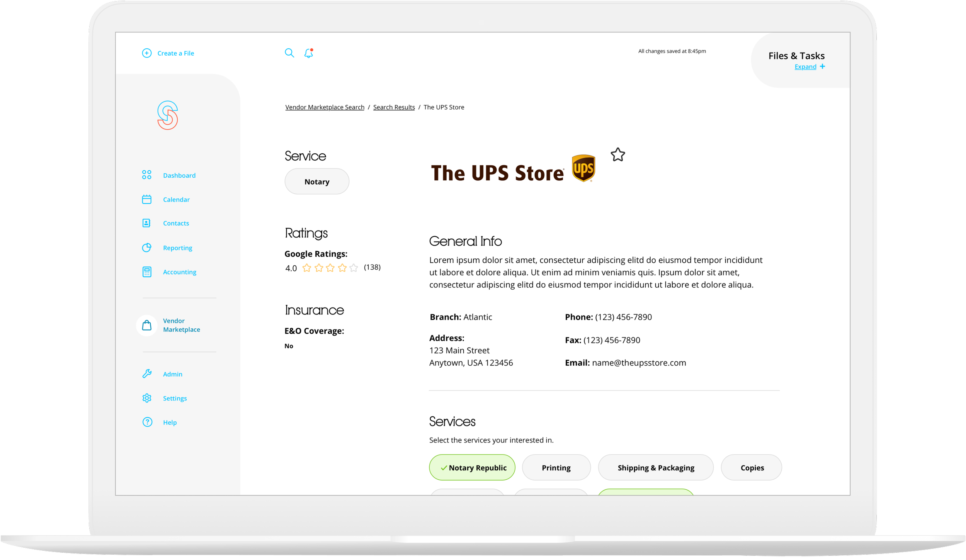Click the Create a File plus icon
Screen dimensions: 966x560
(x=147, y=53)
